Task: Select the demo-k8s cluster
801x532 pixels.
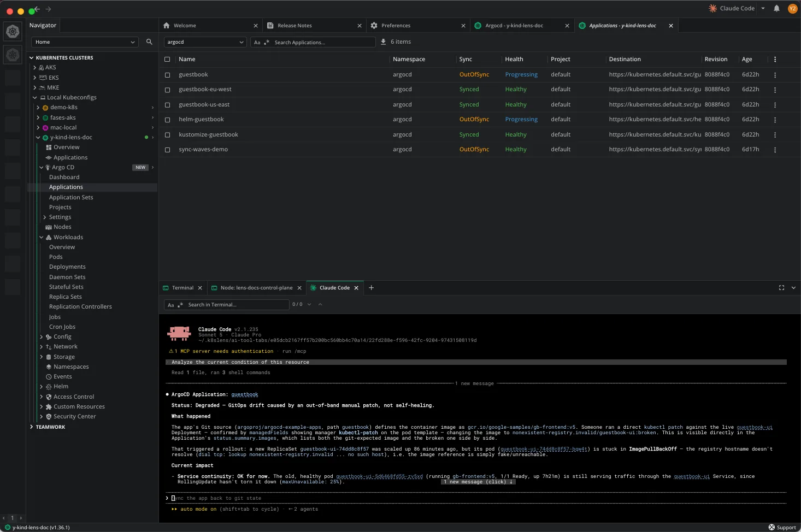Action: pyautogui.click(x=64, y=108)
